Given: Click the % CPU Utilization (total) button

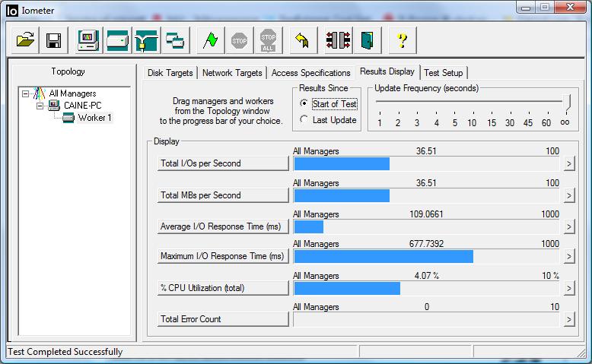Looking at the screenshot, I should pos(223,288).
